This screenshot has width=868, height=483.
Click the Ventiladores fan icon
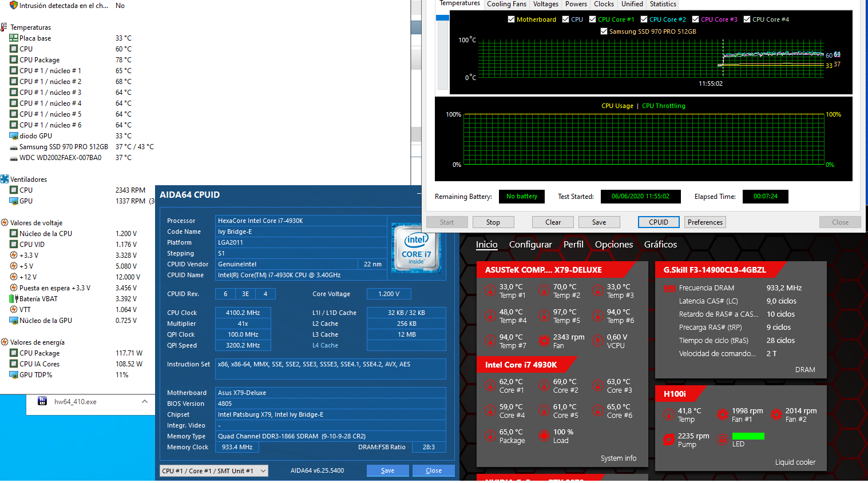click(x=5, y=179)
